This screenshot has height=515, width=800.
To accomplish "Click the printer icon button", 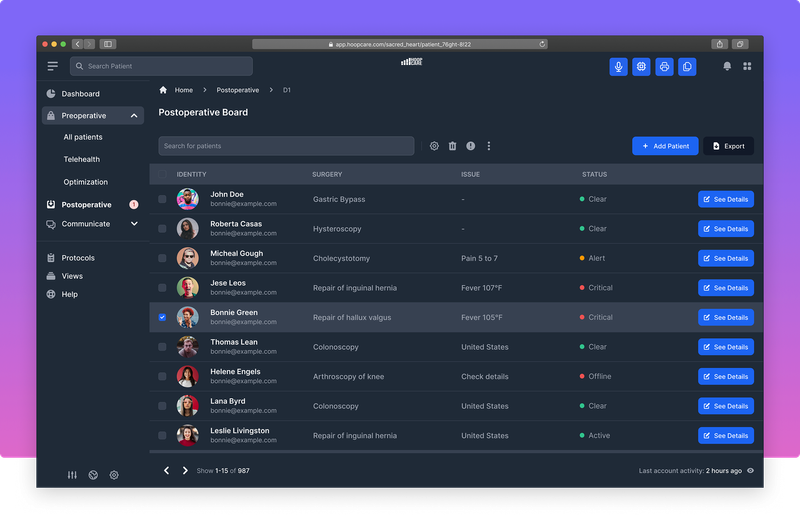I will click(x=664, y=67).
